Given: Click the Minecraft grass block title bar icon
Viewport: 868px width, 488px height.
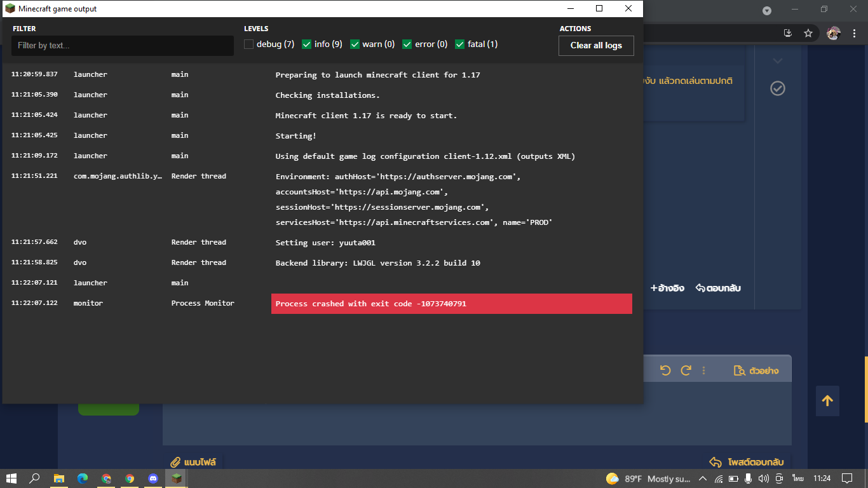Looking at the screenshot, I should 10,9.
